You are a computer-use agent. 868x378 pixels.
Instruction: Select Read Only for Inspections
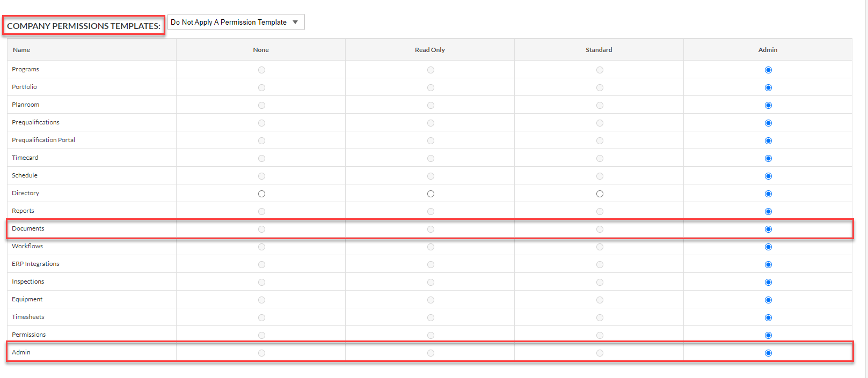[x=431, y=282]
